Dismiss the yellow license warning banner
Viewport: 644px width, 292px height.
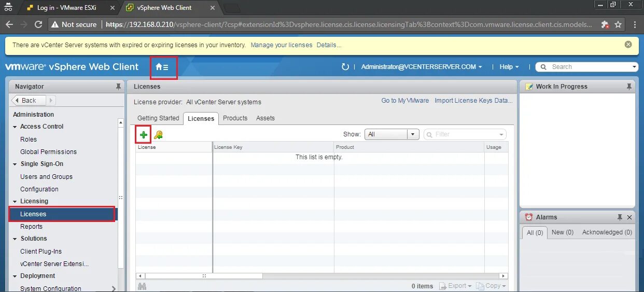tap(628, 45)
